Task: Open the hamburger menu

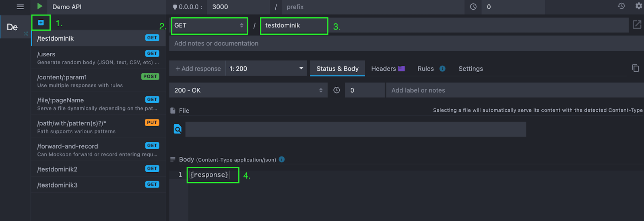Action: pos(20,7)
